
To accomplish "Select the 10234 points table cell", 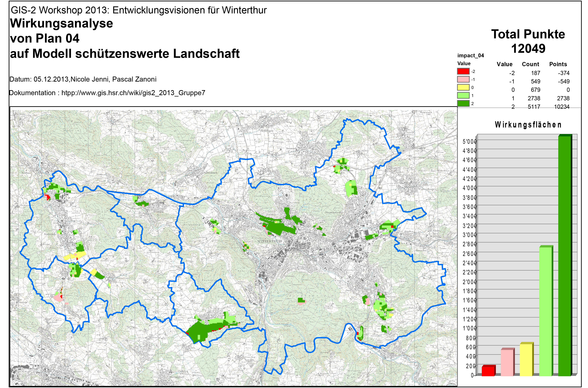I will point(562,107).
